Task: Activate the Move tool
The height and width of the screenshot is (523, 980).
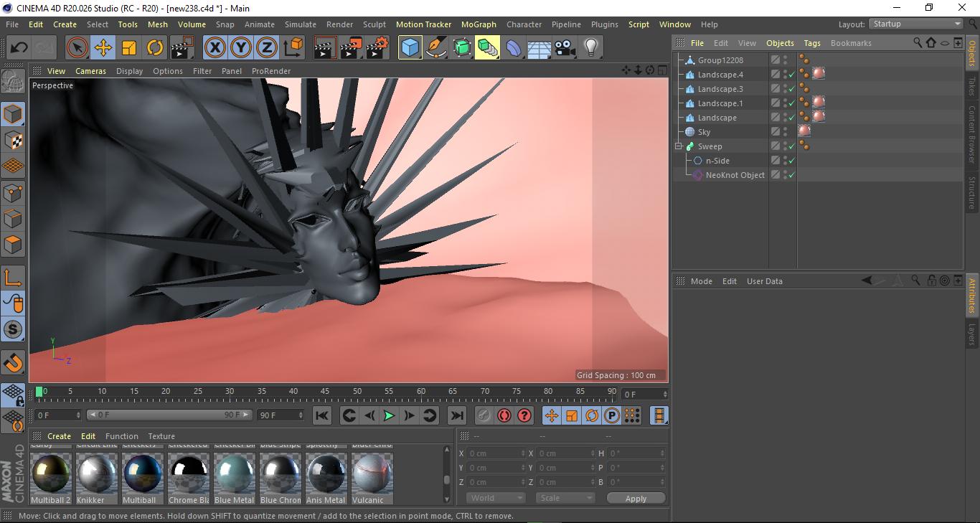Action: click(x=103, y=48)
